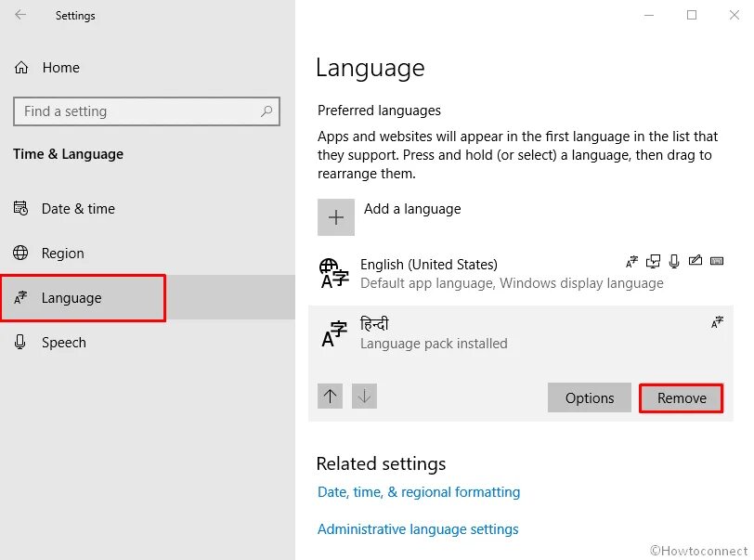The image size is (754, 560).
Task: Click the plus icon to add a language
Action: click(x=336, y=217)
